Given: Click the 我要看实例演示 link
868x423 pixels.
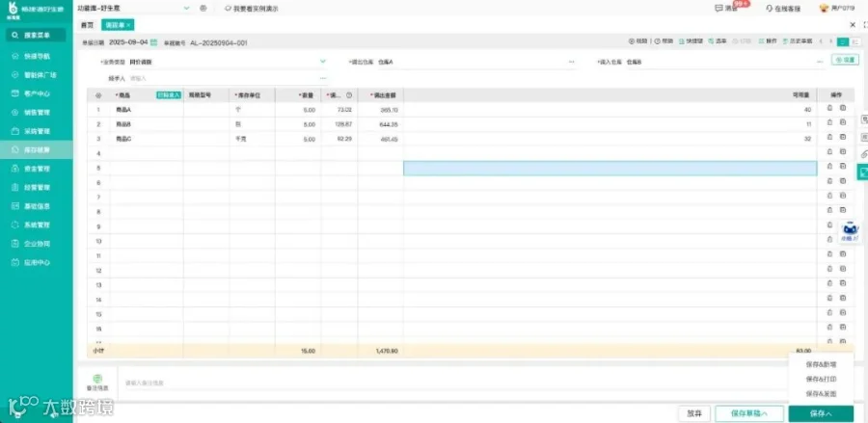Looking at the screenshot, I should (252, 9).
